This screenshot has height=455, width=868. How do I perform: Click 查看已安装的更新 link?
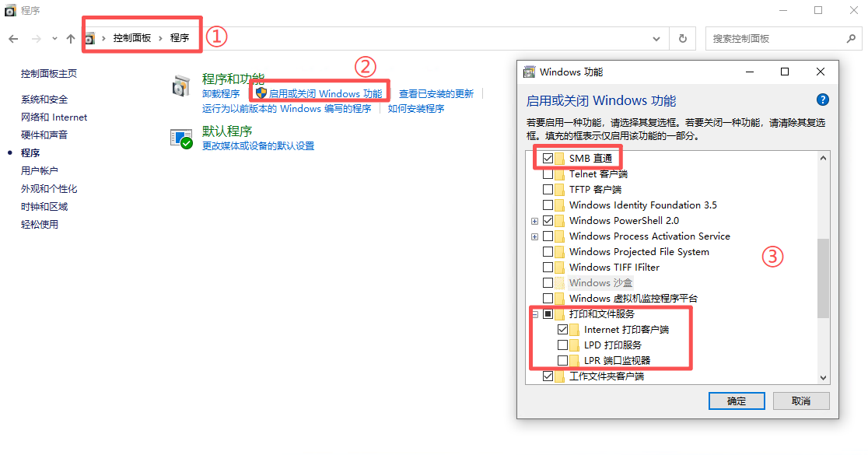pos(436,94)
